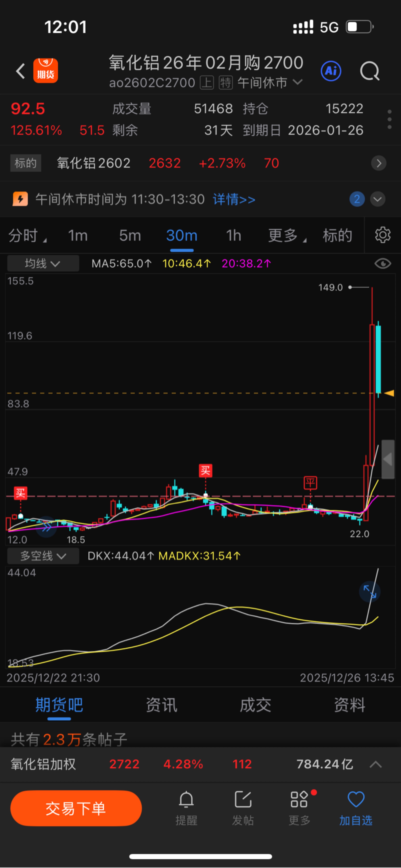Tap the search magnifier icon
401x868 pixels.
(370, 71)
